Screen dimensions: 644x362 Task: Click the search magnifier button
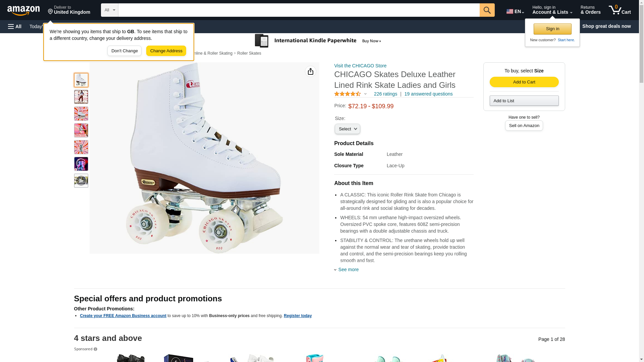(x=487, y=10)
